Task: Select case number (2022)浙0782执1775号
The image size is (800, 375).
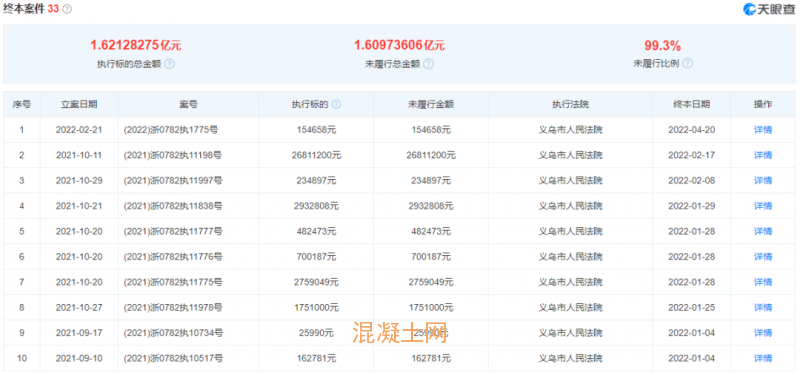Action: click(171, 130)
